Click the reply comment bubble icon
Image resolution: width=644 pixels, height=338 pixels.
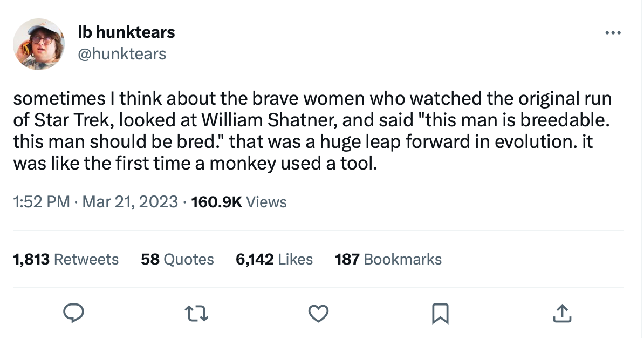click(74, 313)
